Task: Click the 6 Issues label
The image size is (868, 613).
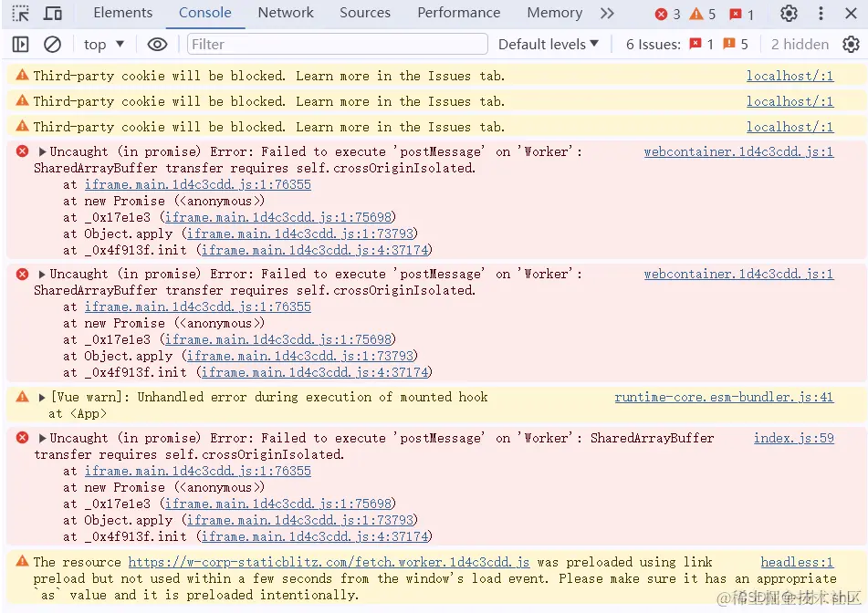Action: pos(654,45)
